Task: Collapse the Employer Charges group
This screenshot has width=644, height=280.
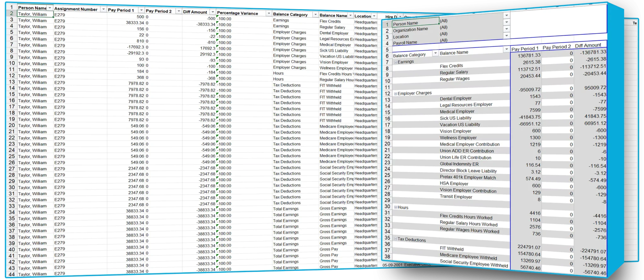Action: pos(396,94)
